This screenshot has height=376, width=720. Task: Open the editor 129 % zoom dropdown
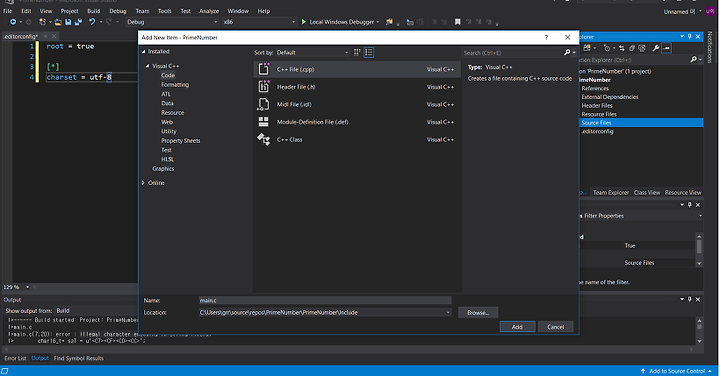(28, 287)
